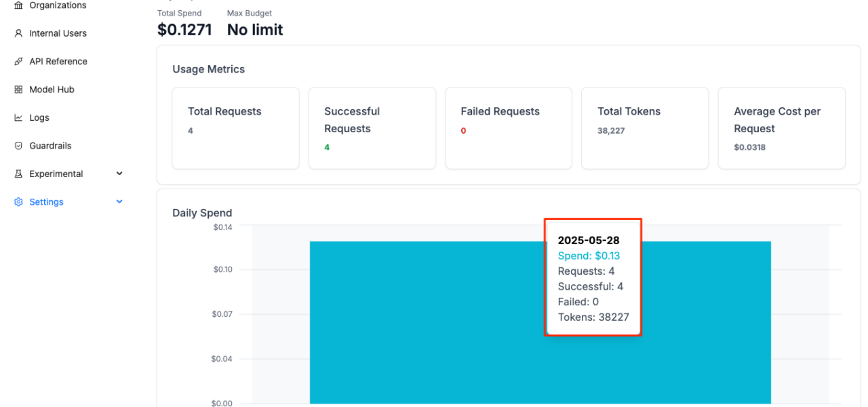Screen dimensions: 868x407
Task: Click the API Reference rocket icon
Action: point(18,62)
